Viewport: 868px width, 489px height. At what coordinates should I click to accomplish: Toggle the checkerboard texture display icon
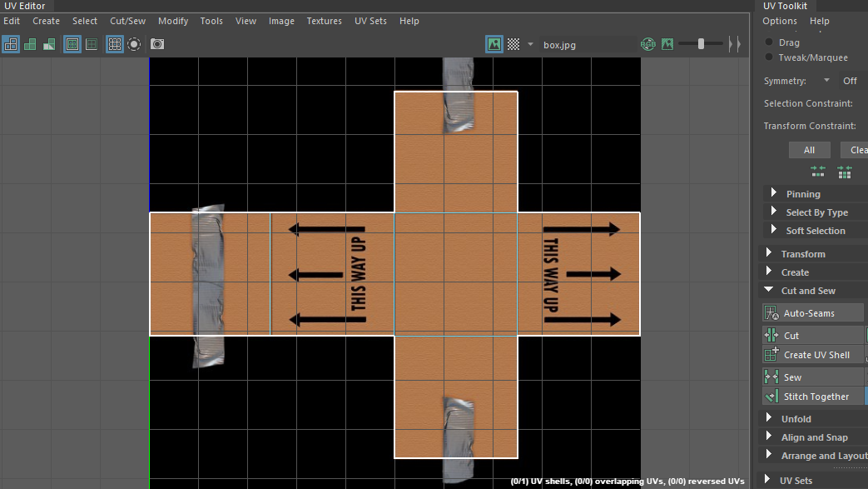[x=513, y=44]
